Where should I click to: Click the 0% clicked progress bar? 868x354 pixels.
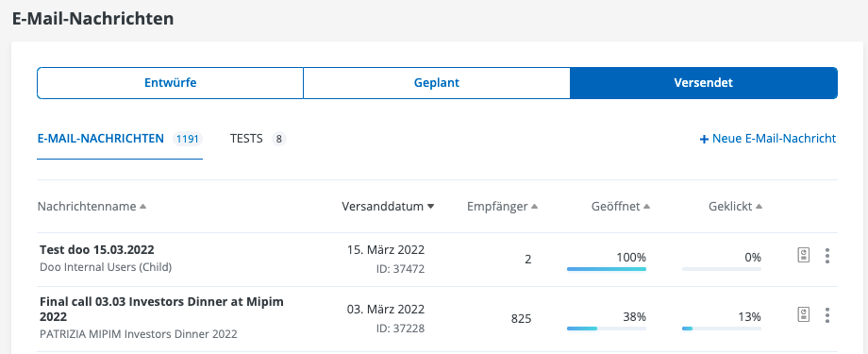(722, 269)
